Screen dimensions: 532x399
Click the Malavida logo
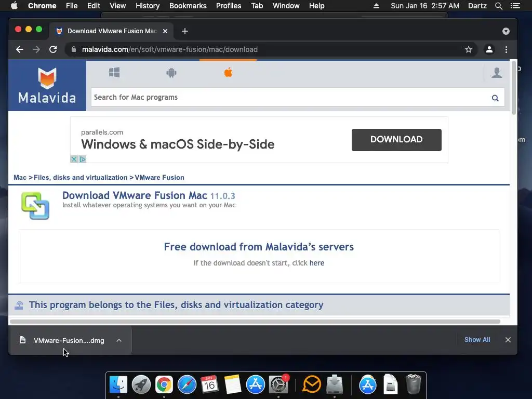pos(47,86)
